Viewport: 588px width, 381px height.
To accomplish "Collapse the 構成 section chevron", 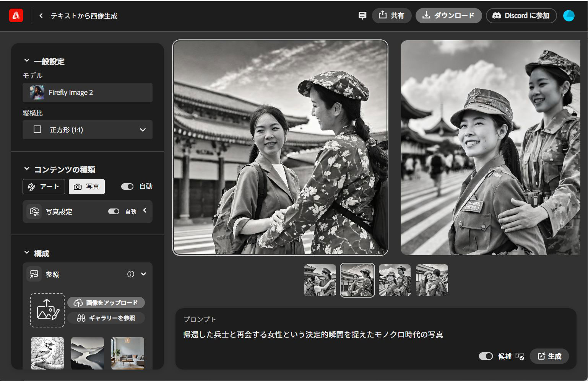I will (26, 253).
